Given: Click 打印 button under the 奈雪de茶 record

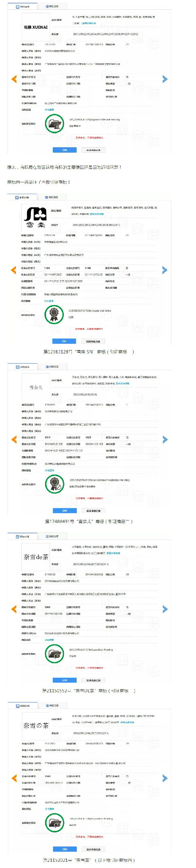Looking at the screenshot, I should (x=65, y=680).
